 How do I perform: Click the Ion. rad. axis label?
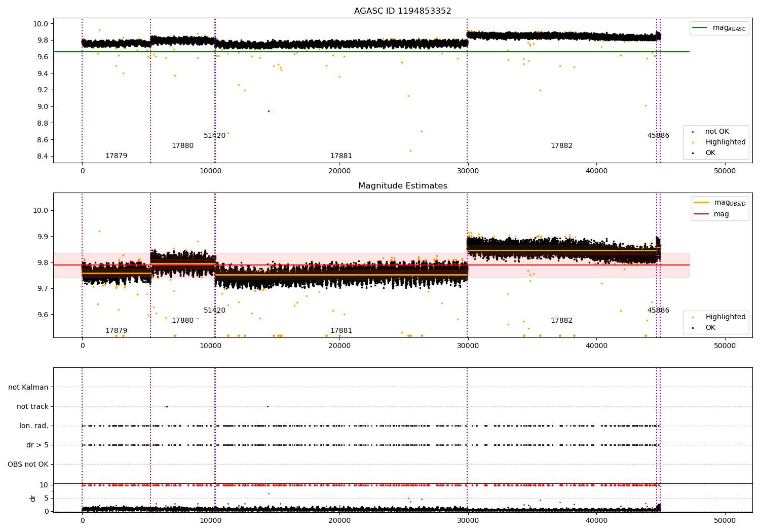[34, 426]
